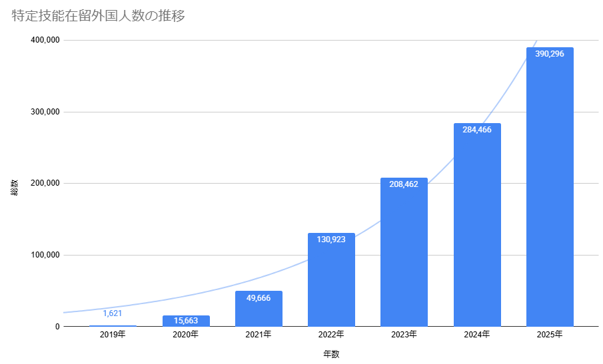Select the vertical axis title 総数

15,187
